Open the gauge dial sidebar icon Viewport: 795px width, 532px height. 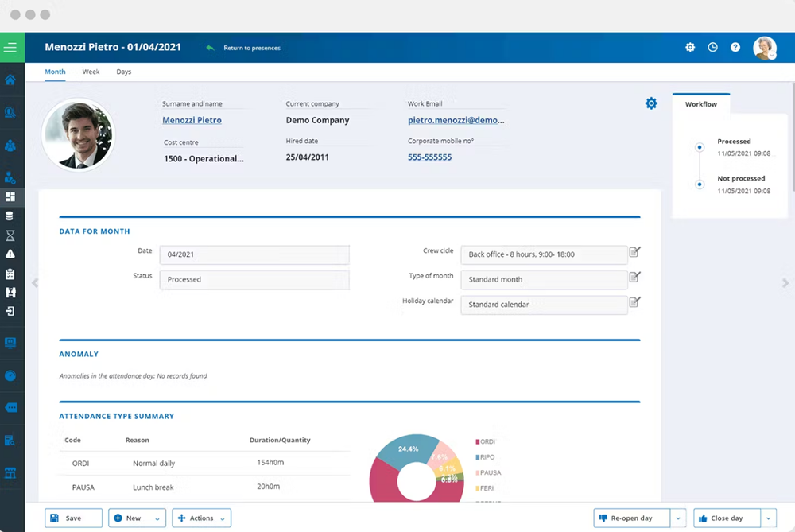click(x=10, y=376)
